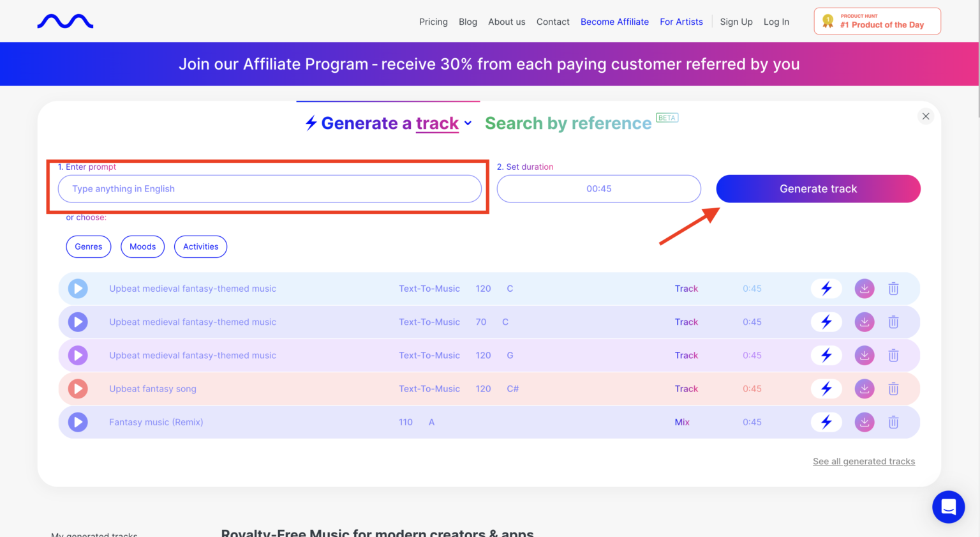Play the Upbeat fantasy song track
This screenshot has height=537, width=980.
[78, 389]
